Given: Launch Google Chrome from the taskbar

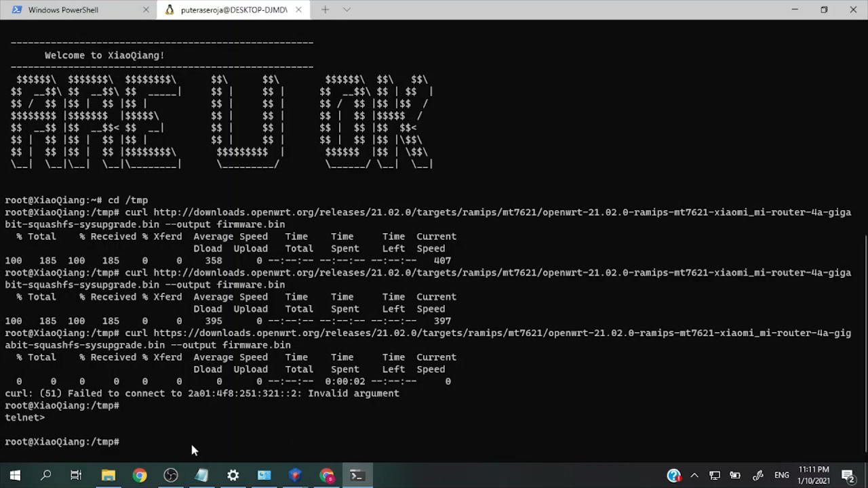Looking at the screenshot, I should (x=140, y=475).
